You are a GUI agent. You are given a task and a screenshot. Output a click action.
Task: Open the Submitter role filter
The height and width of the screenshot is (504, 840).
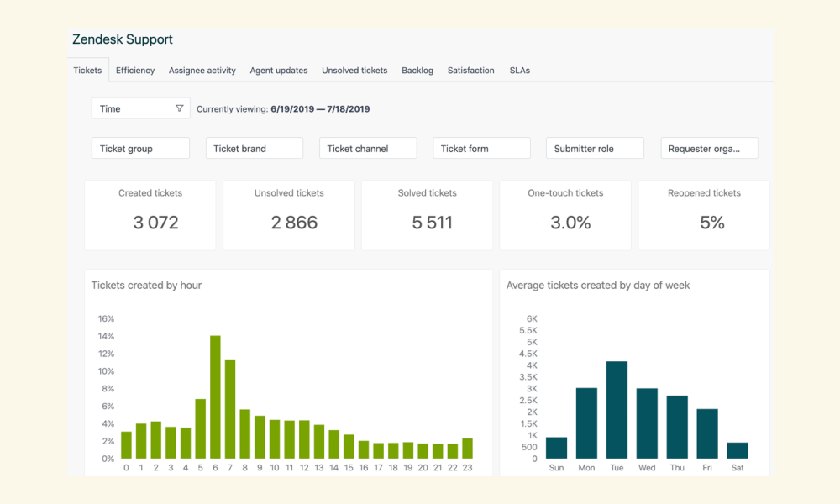[x=595, y=149]
